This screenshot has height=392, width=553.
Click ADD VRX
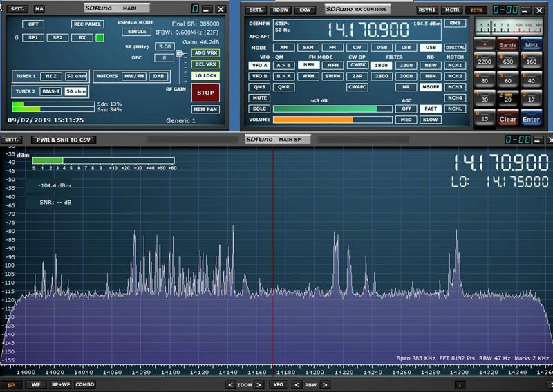(205, 53)
